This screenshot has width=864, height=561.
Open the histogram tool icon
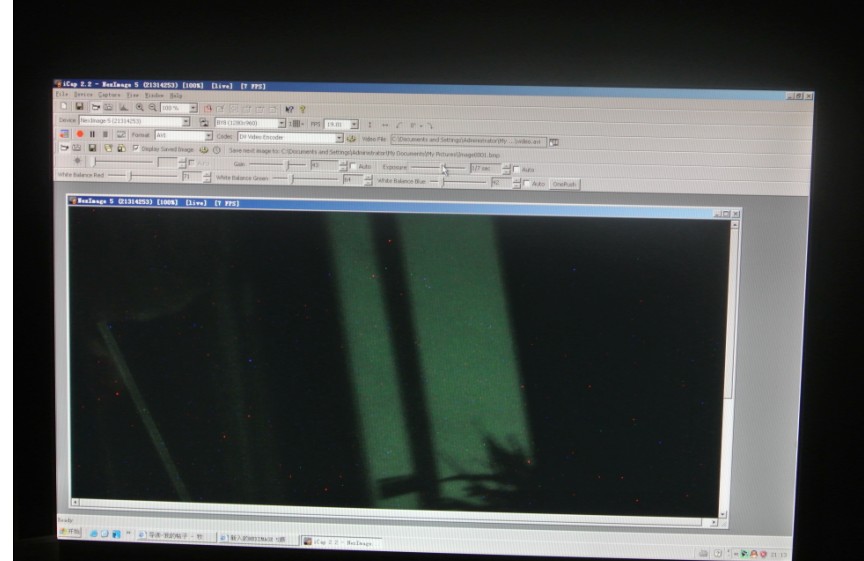[122, 107]
